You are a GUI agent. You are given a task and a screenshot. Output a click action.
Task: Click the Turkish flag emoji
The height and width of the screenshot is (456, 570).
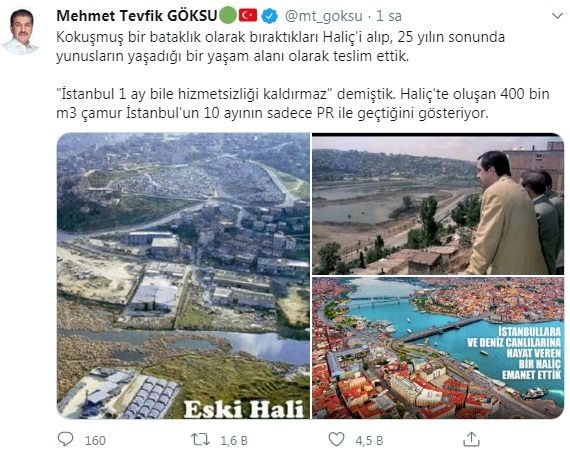(x=248, y=16)
